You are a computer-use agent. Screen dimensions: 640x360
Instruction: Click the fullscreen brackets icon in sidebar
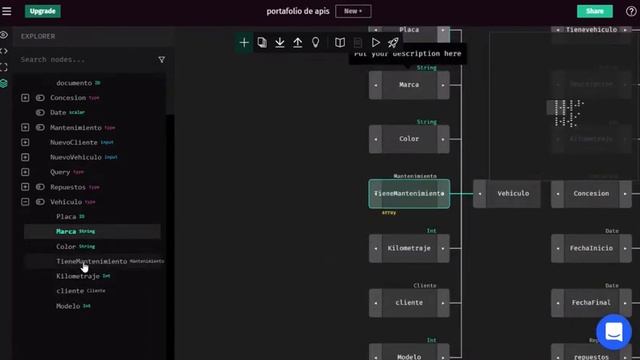(x=4, y=67)
